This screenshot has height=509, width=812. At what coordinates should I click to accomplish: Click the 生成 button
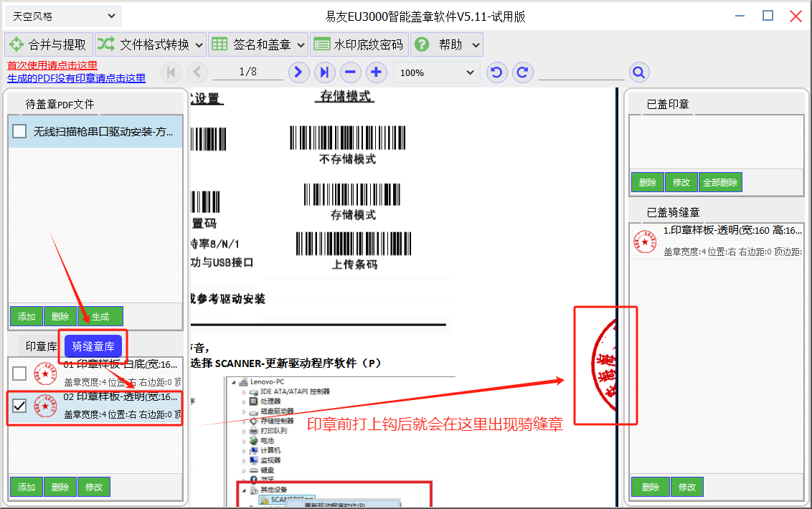tap(100, 316)
